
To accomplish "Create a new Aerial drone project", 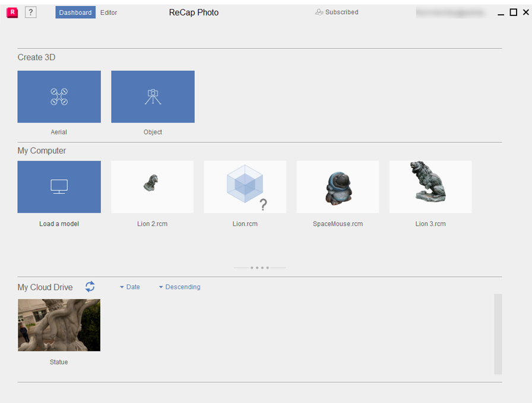I will click(59, 96).
